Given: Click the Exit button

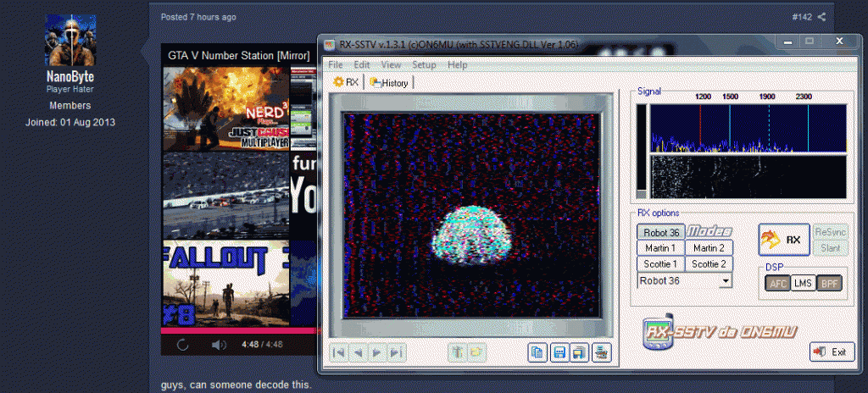Looking at the screenshot, I should (x=832, y=351).
